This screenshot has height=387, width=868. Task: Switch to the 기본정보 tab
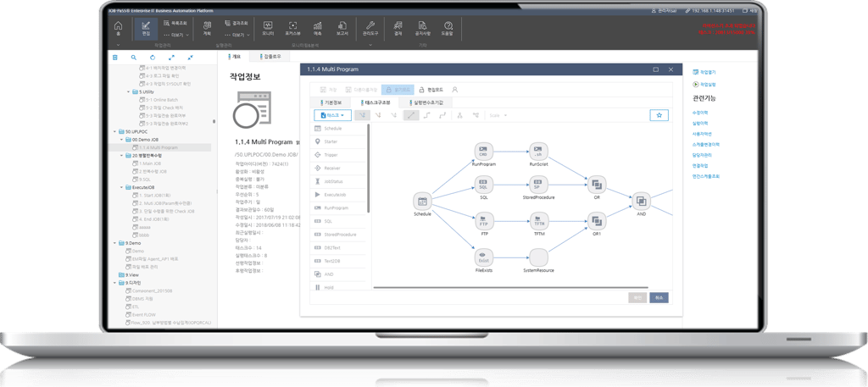tap(331, 102)
